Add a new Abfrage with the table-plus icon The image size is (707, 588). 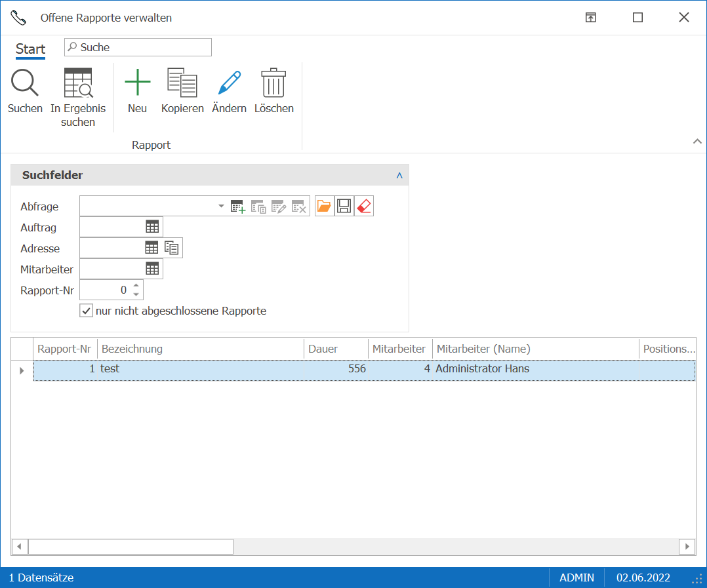(237, 206)
